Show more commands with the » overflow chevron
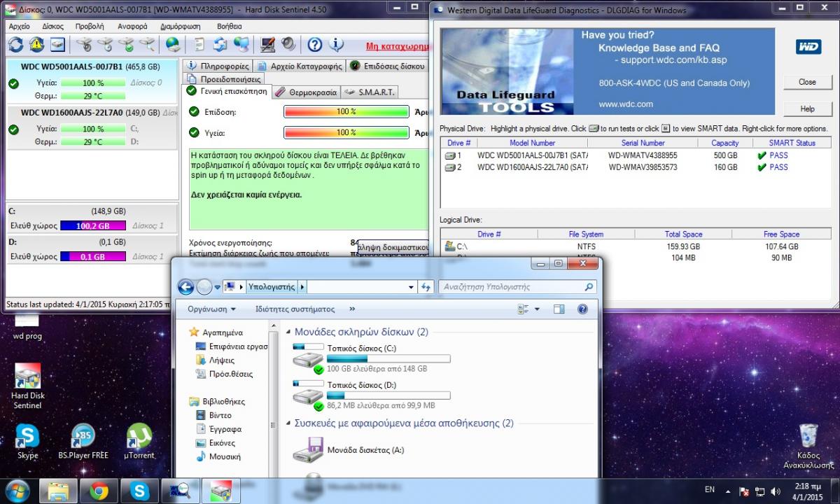840x504 pixels. point(351,309)
